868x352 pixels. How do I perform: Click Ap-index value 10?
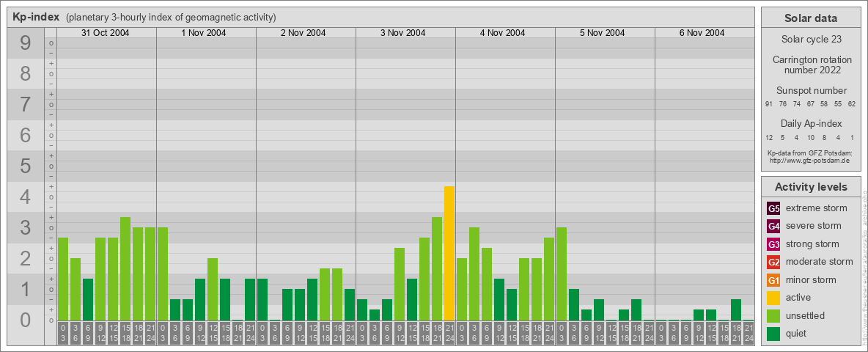point(810,137)
